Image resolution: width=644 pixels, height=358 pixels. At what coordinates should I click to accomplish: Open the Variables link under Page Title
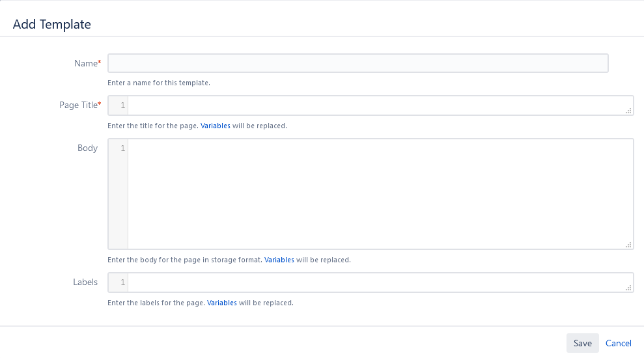(215, 126)
